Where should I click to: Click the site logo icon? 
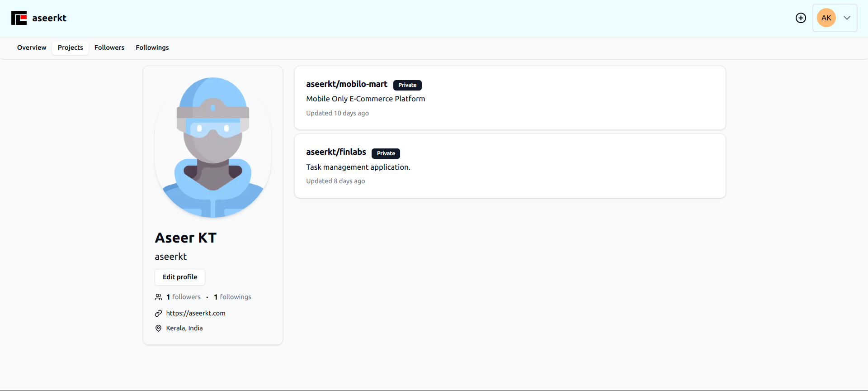(19, 18)
